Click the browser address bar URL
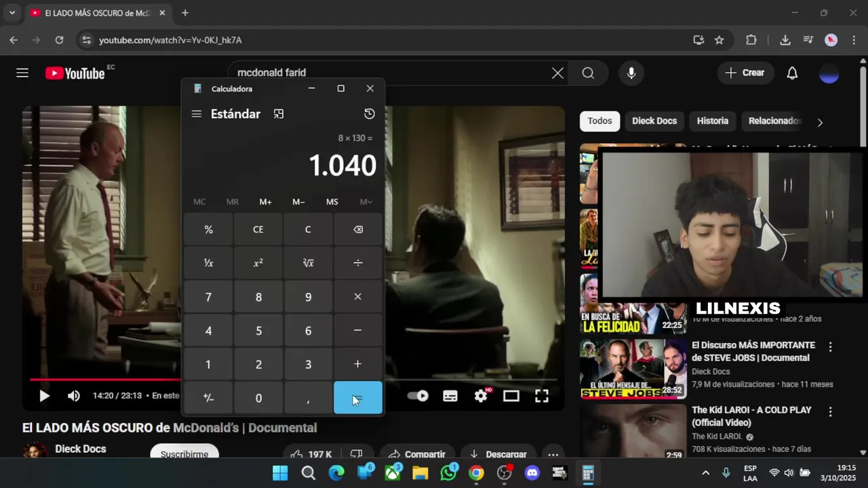The height and width of the screenshot is (488, 868). 170,40
